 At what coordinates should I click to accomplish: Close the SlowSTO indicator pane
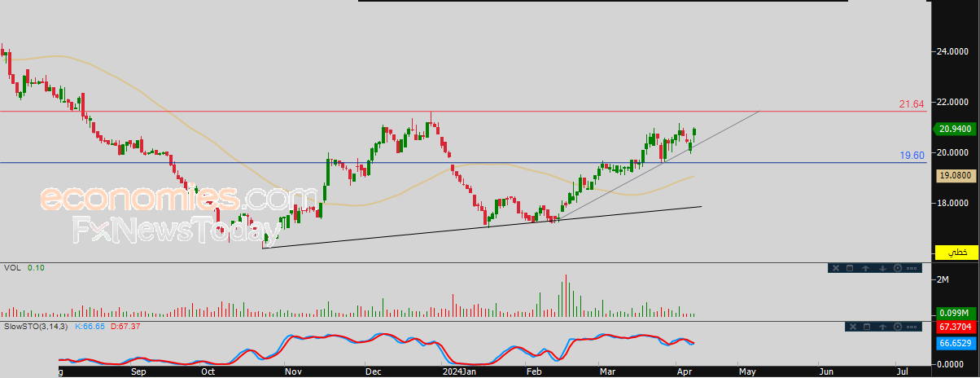[853, 327]
